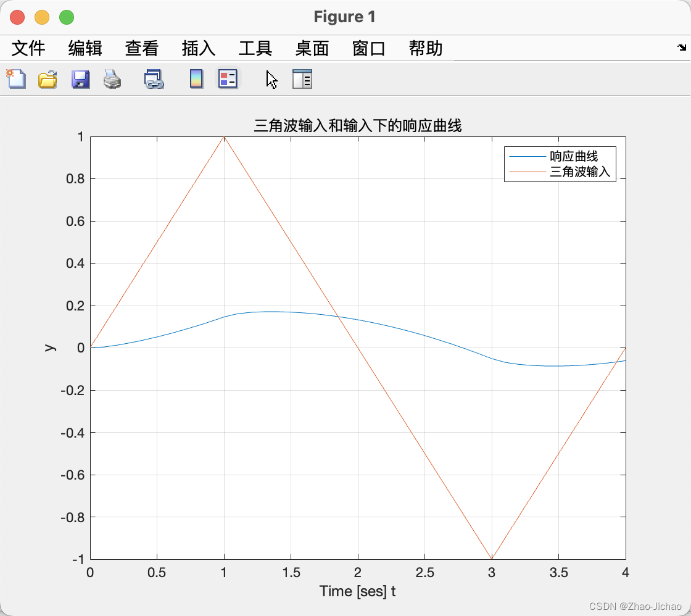
Task: Open the 文件 menu
Action: (28, 48)
